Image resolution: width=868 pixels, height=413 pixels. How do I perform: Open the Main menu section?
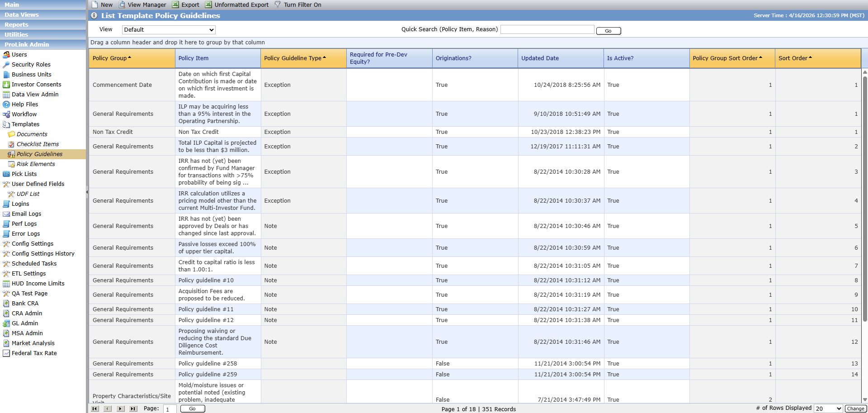pyautogui.click(x=43, y=5)
